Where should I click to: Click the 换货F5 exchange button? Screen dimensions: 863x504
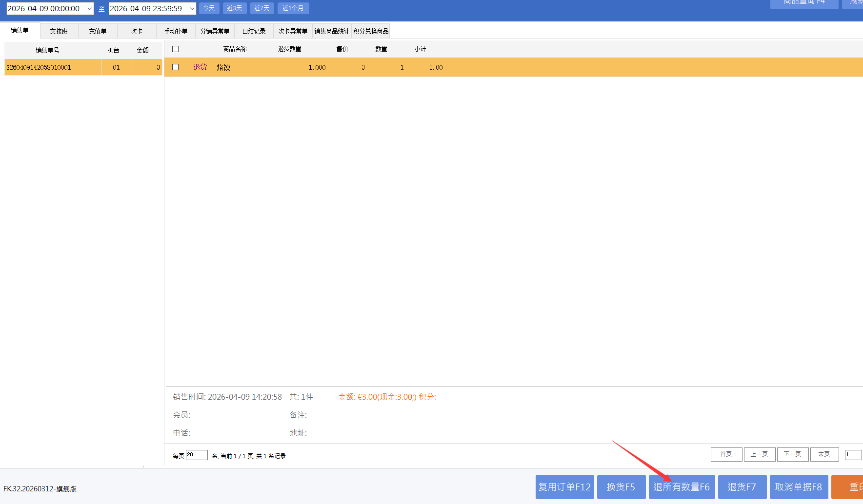click(621, 487)
